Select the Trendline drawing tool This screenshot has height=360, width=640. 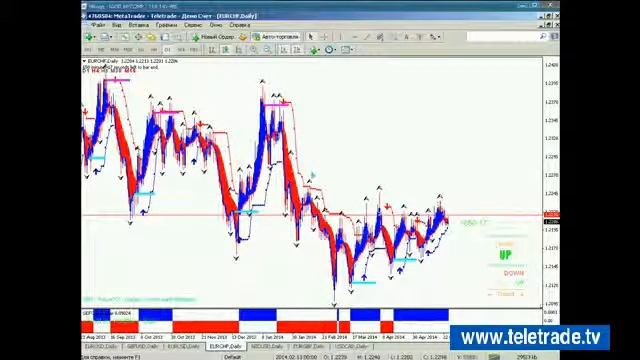(367, 37)
